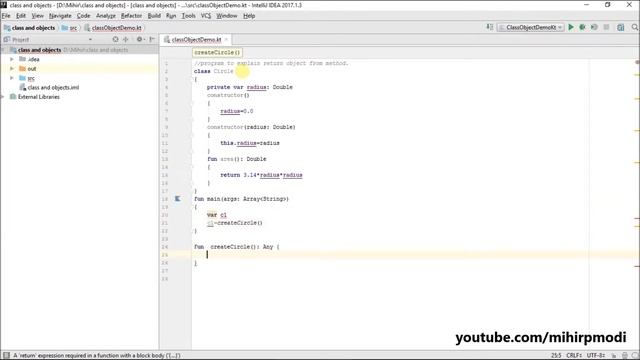
Task: Click createCircle() breadcrumb above editor
Action: coord(217,52)
